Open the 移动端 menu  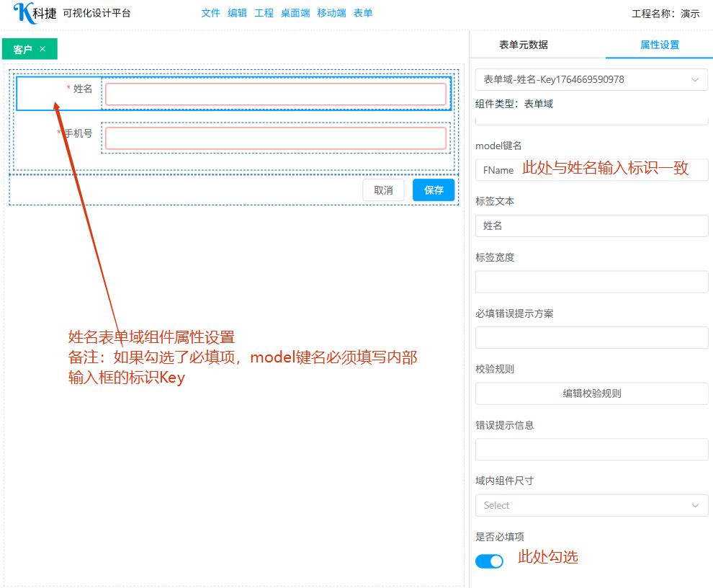point(331,13)
